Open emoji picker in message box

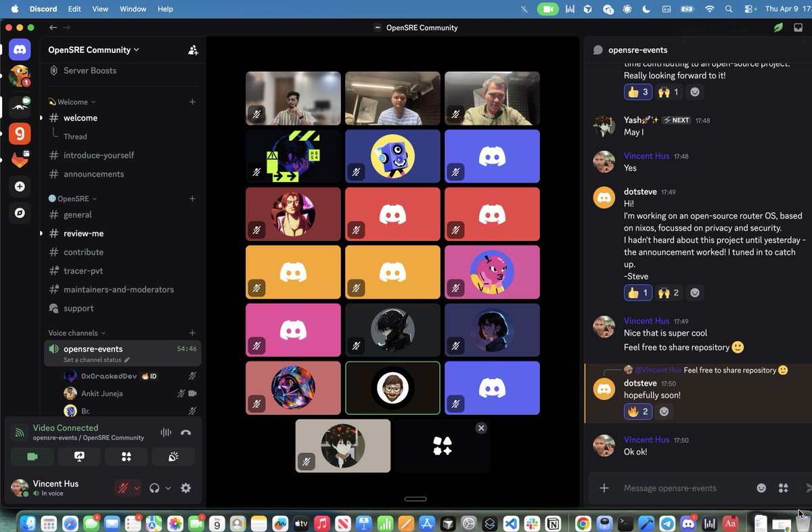tap(761, 488)
